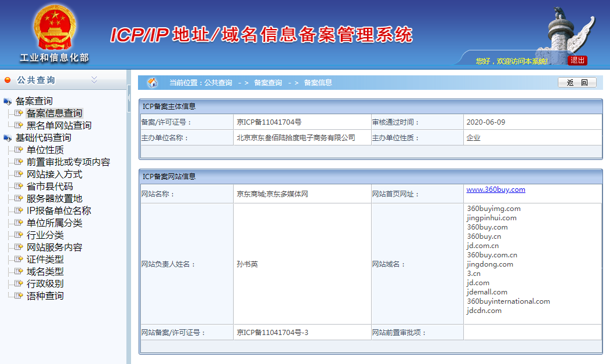Click the site name 京东商城;京东多媒体网
This screenshot has height=364, width=610.
click(x=273, y=194)
